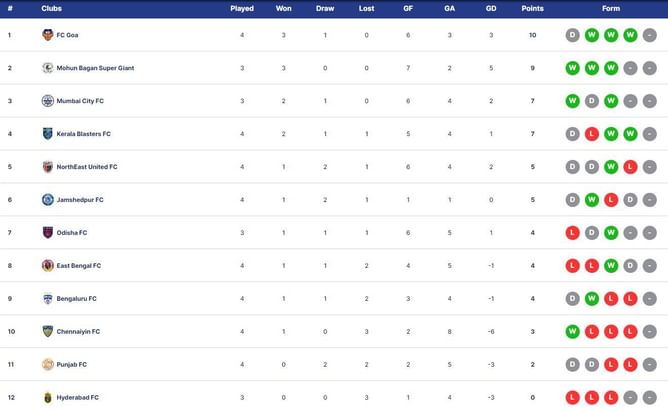Click the NorthEast United FC crest
Viewport: 668px width, 410px height.
click(47, 167)
